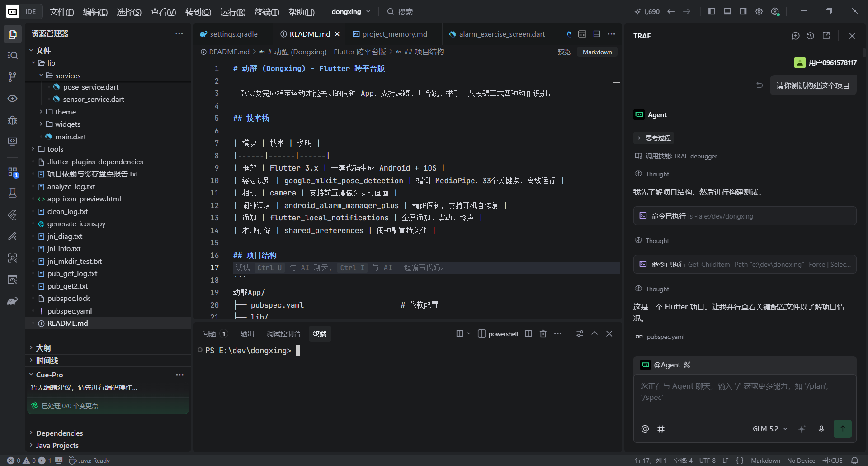Expand the tools folder
868x466 pixels.
click(33, 149)
